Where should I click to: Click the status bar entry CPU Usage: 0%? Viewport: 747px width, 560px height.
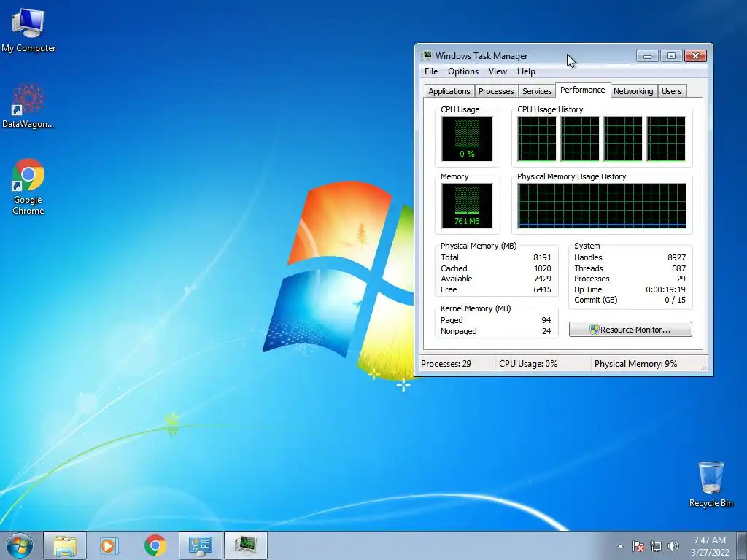coord(528,364)
